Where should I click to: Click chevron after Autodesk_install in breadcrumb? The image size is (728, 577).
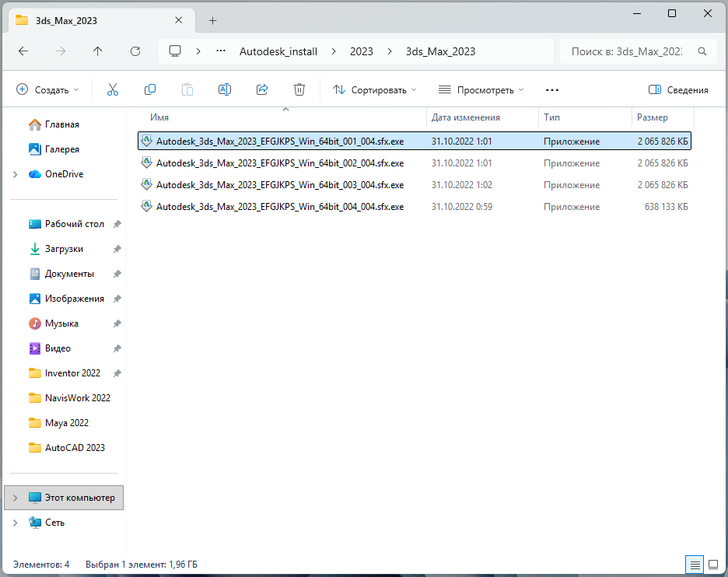tap(334, 51)
